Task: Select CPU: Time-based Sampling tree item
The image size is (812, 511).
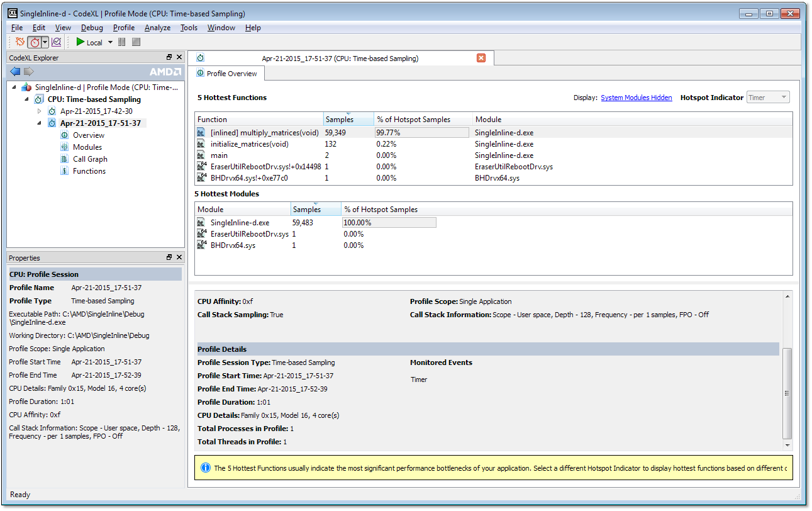Action: coord(94,99)
